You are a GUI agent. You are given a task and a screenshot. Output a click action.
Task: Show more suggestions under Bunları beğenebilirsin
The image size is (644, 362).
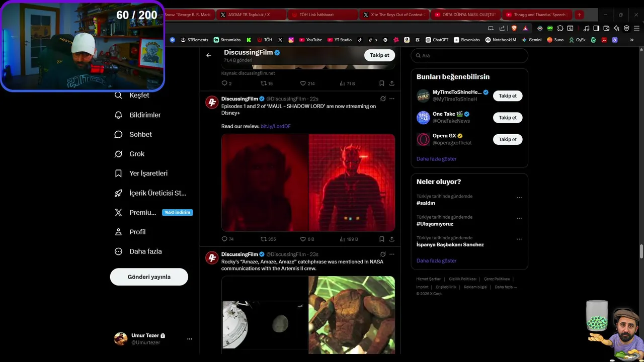pos(436,159)
